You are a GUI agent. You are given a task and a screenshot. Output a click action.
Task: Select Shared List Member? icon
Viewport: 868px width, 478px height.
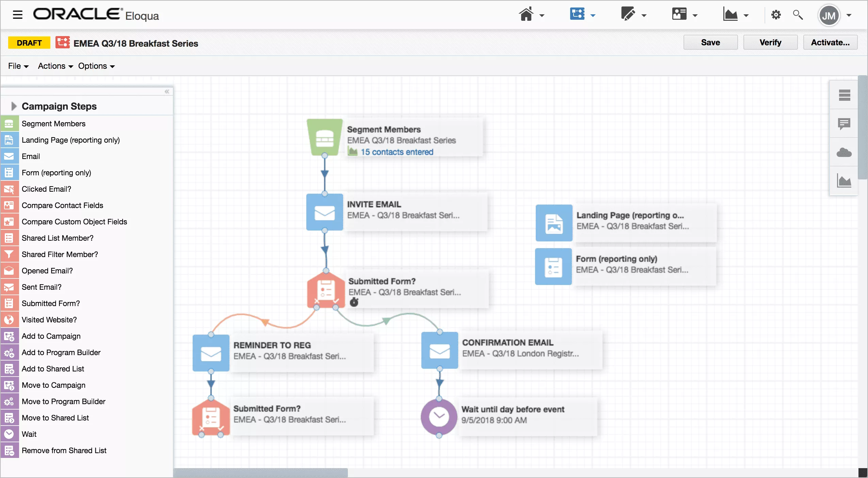point(9,238)
